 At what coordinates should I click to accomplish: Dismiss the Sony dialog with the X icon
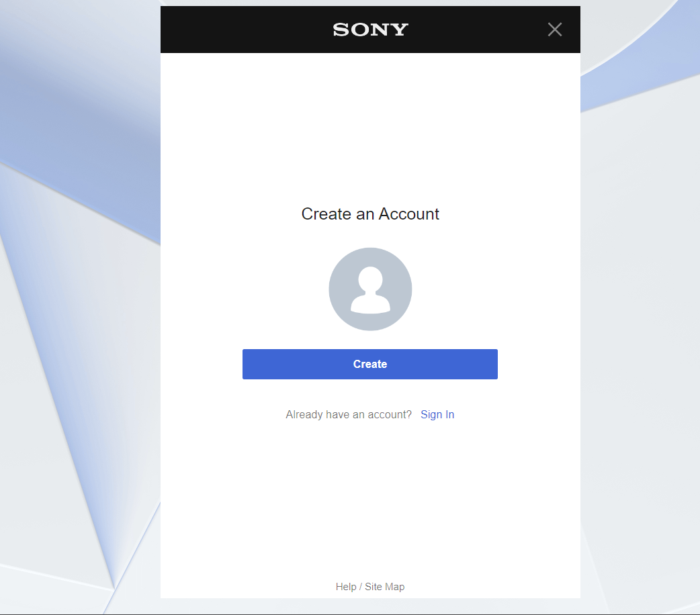554,30
